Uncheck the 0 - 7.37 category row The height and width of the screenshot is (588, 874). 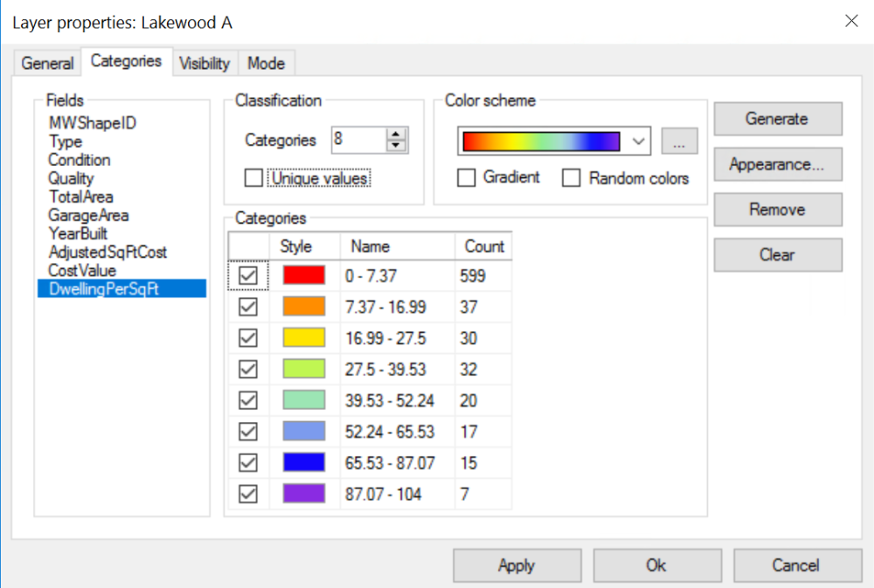click(x=247, y=275)
